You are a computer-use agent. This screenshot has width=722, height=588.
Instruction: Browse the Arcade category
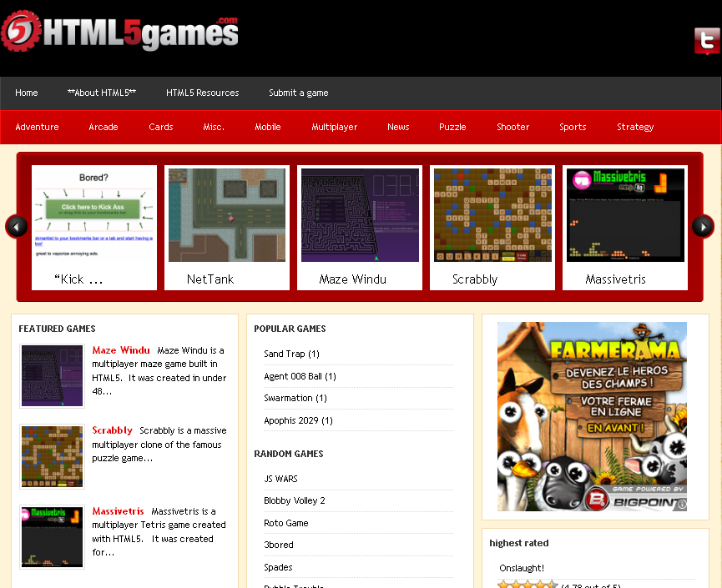(x=104, y=127)
